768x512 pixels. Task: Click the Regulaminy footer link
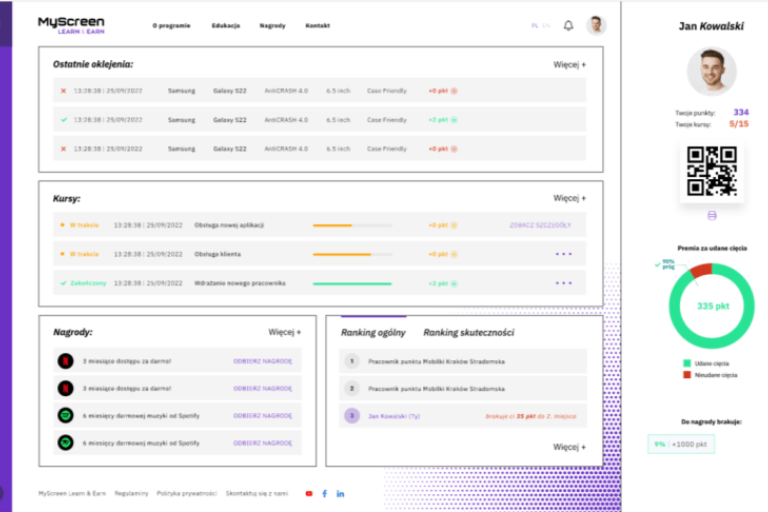click(x=131, y=493)
